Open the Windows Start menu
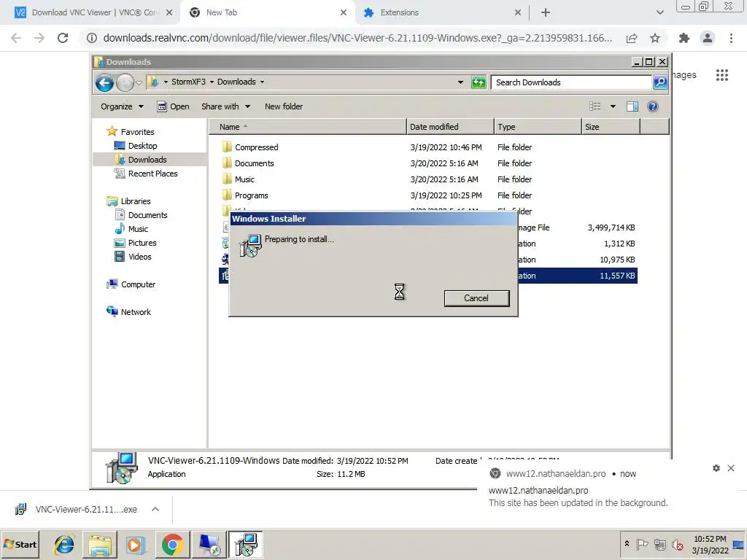 [x=20, y=544]
